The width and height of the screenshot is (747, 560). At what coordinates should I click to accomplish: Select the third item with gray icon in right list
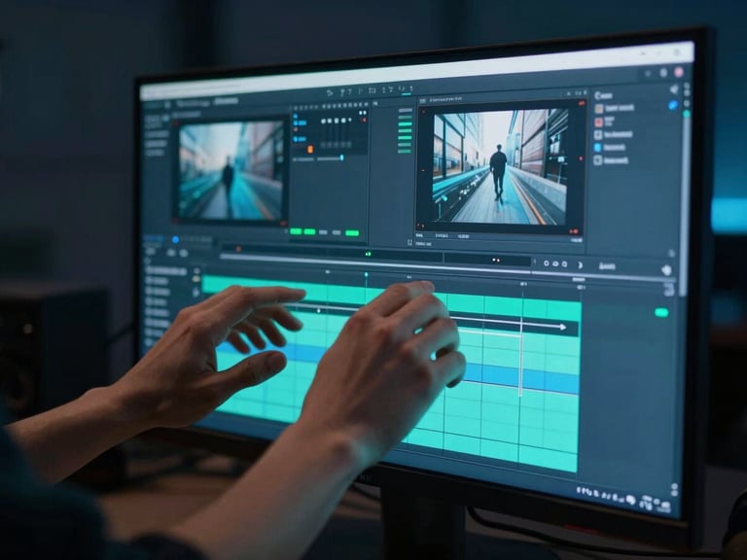[x=614, y=135]
